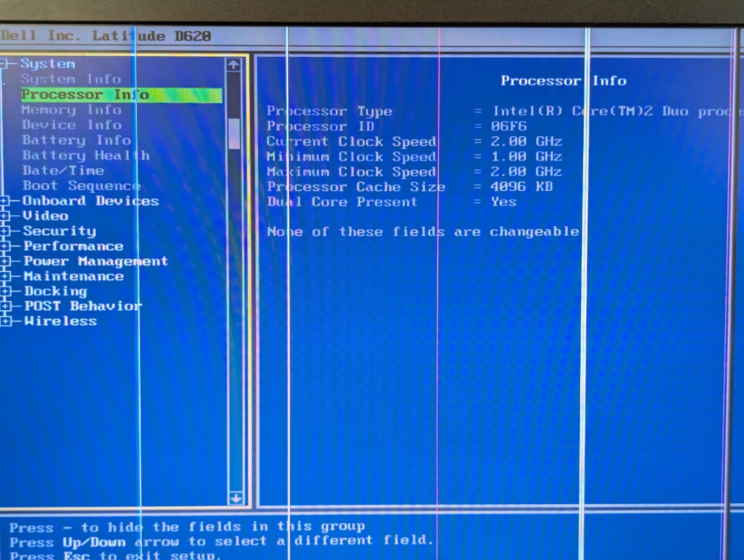Screen dimensions: 744x560
Task: Click the Processor Info panel heading
Action: pos(564,81)
